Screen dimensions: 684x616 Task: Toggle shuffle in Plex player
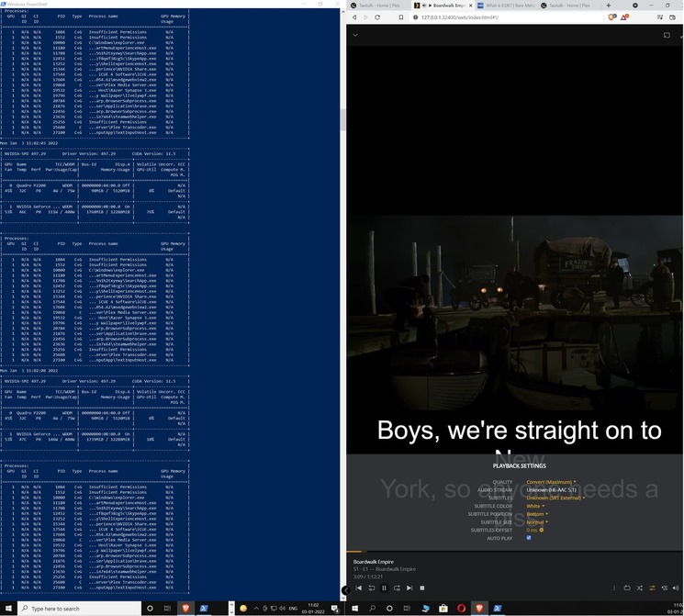coord(640,588)
